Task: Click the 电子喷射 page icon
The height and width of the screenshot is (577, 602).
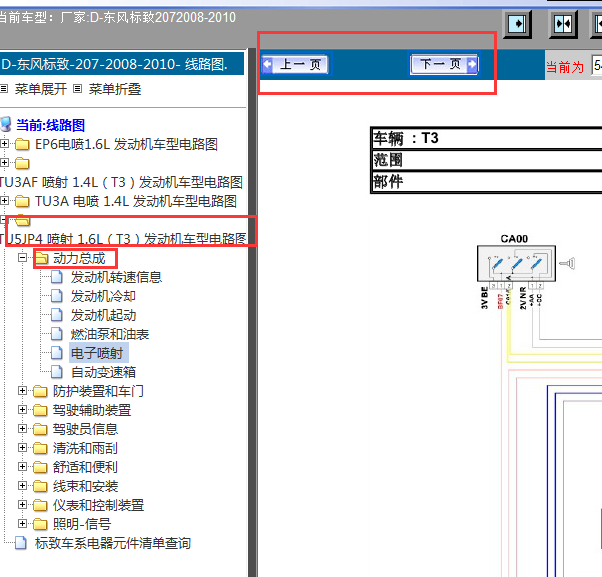Action: [57, 353]
